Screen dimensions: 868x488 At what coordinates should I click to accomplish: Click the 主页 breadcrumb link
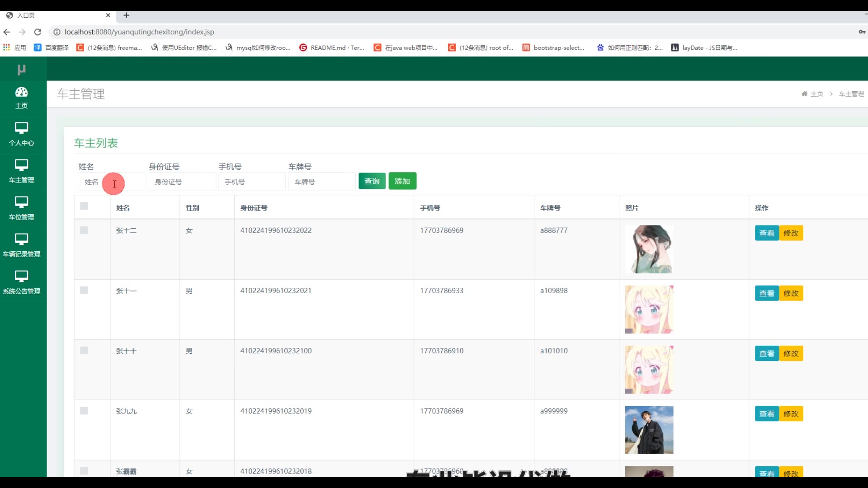click(x=816, y=94)
